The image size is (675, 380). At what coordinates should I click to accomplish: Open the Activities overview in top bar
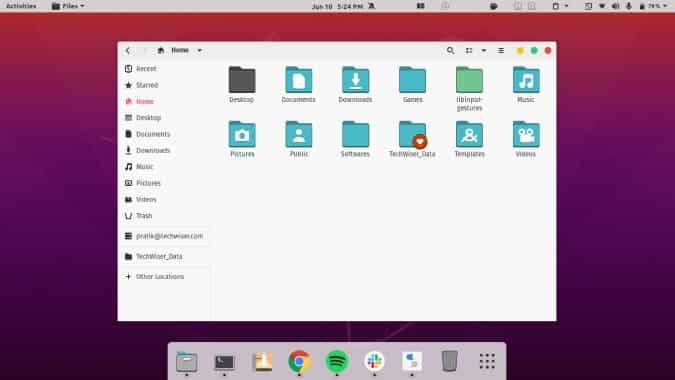21,6
